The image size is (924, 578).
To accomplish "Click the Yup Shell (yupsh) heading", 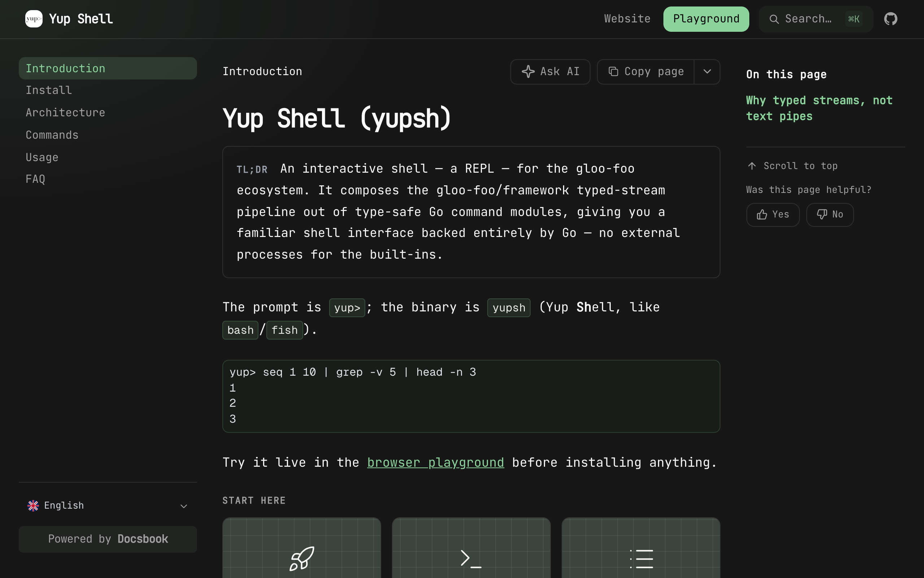I will point(337,118).
